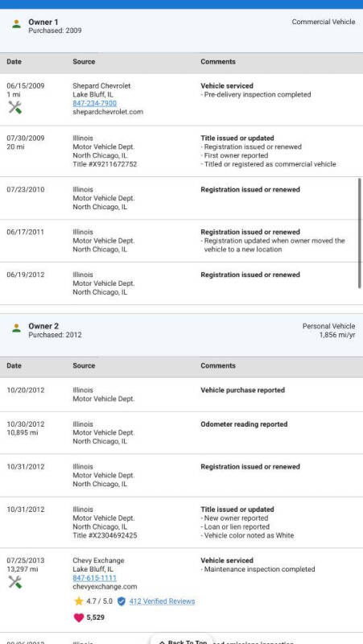
Task: Click the Comments column header under Owner 2
Action: 218,365
